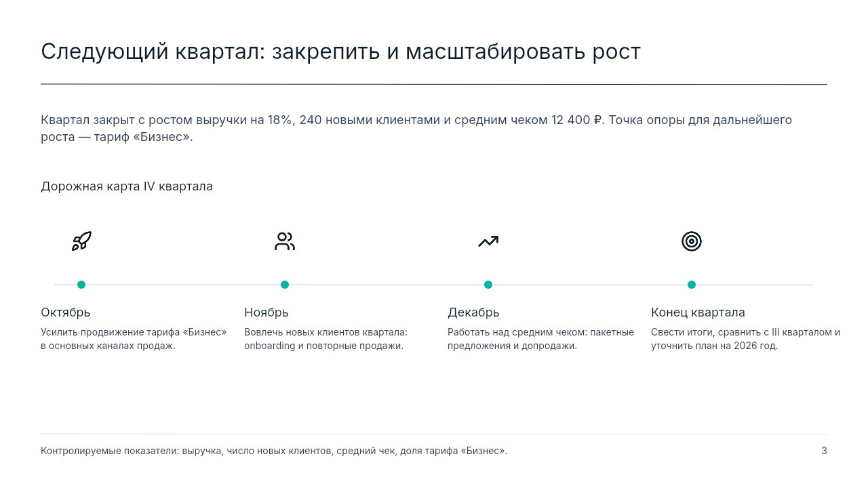Click the "Конец квартала" milestone label
The image size is (868, 488).
[698, 312]
